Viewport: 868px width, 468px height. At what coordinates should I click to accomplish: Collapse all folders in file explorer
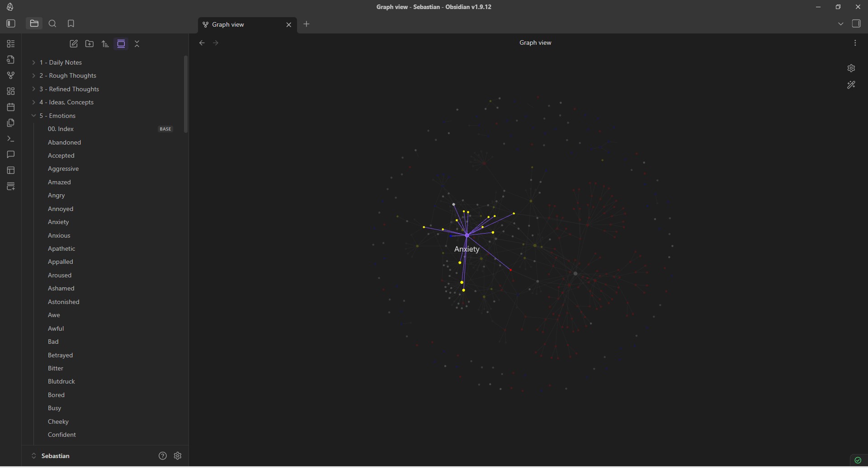click(137, 43)
